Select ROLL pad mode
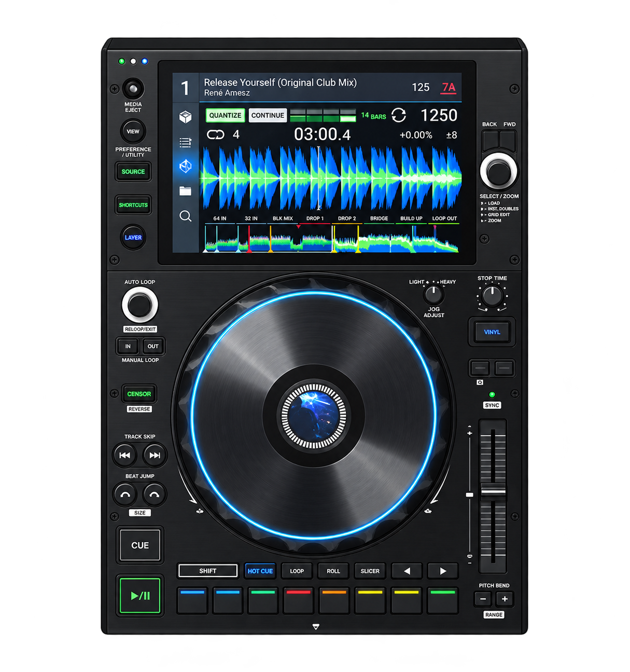Viewport: 630px width, 672px height. point(333,571)
